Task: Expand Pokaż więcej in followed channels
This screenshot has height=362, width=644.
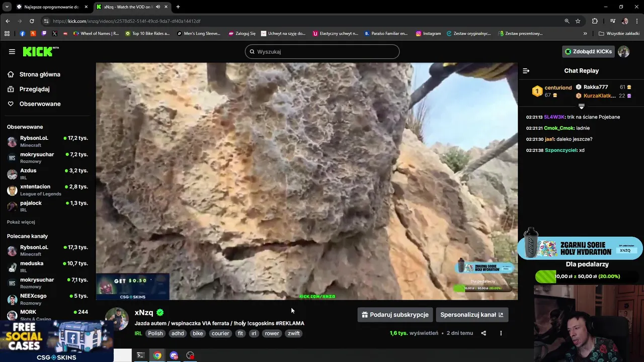Action: coord(21,222)
